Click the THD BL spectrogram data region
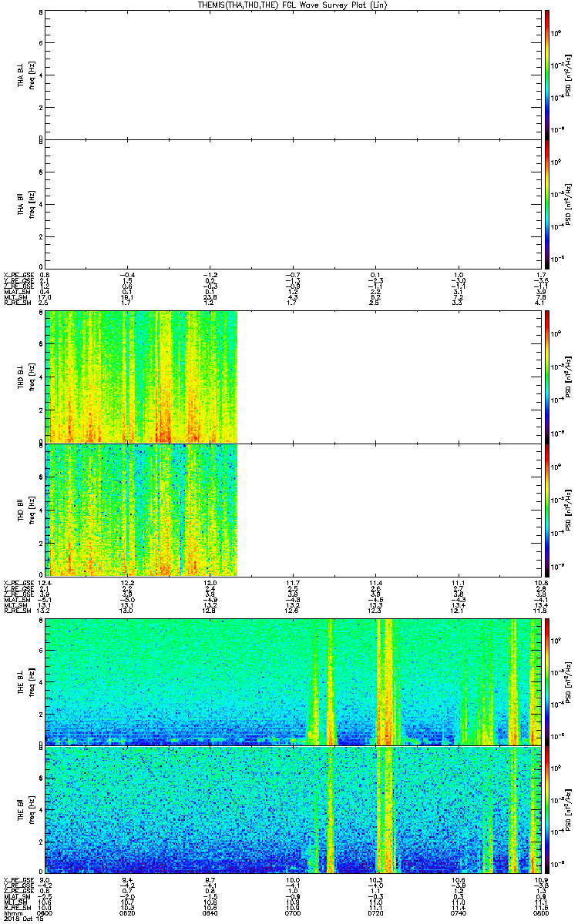This screenshot has height=924, width=578. [141, 377]
